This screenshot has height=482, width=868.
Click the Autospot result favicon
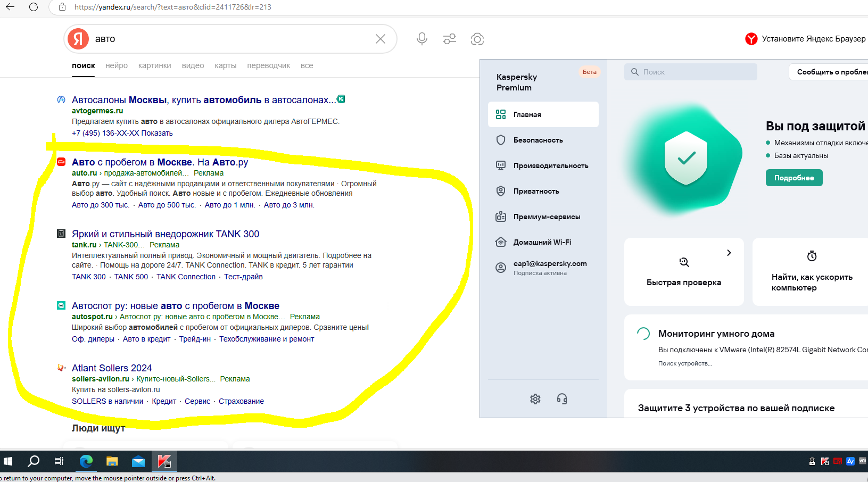click(x=61, y=305)
